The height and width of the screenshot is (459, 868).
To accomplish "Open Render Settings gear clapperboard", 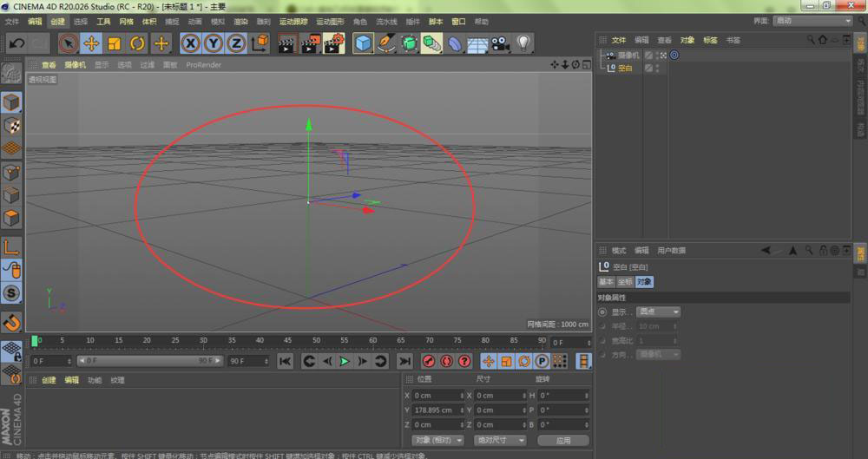I will pos(334,43).
